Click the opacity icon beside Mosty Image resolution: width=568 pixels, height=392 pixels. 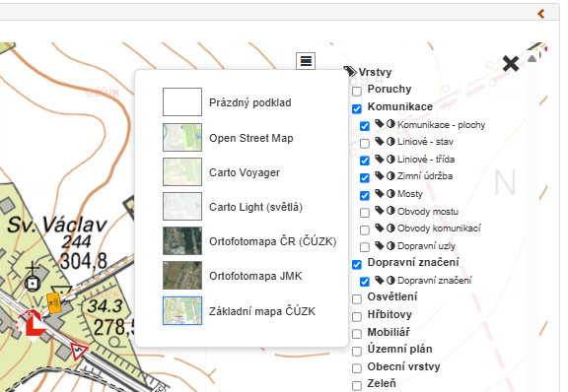click(x=390, y=193)
